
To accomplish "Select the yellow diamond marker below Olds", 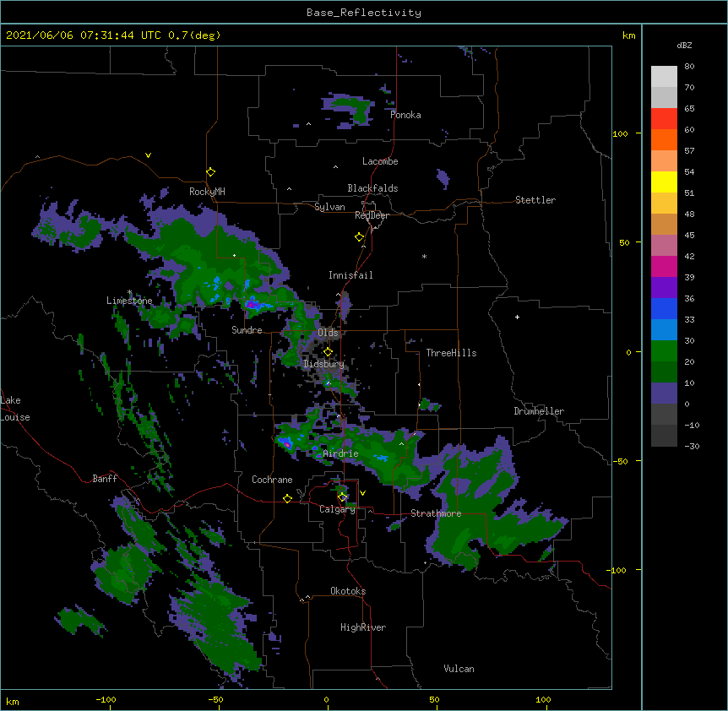I will pyautogui.click(x=328, y=352).
